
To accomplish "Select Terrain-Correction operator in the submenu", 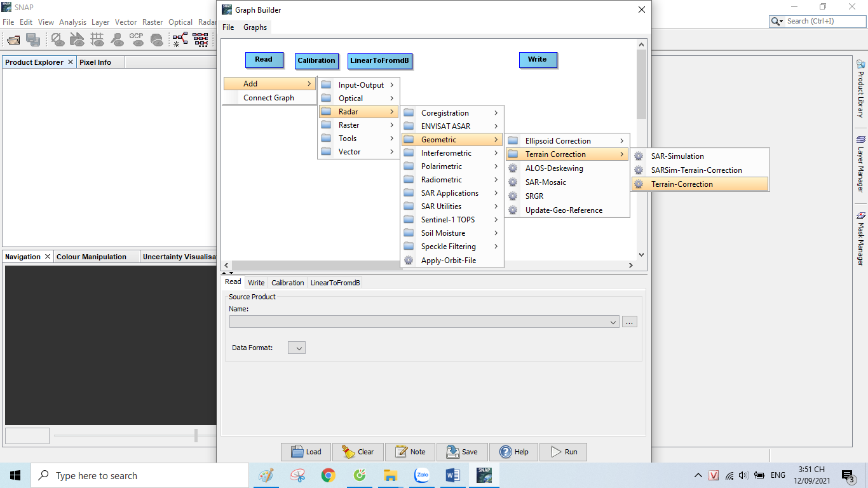I will tap(700, 184).
